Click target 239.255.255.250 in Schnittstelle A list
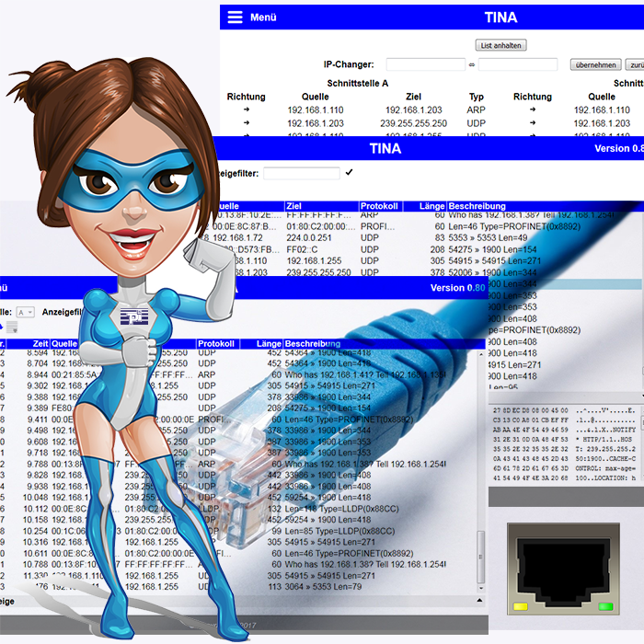The width and height of the screenshot is (644, 644). [413, 123]
